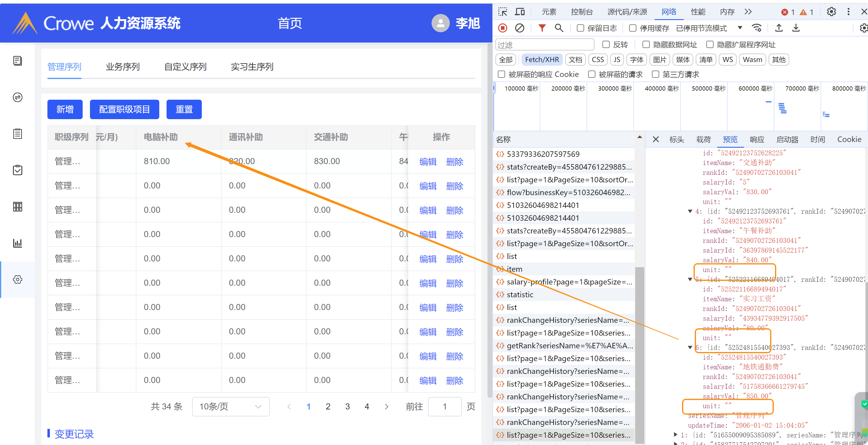The width and height of the screenshot is (868, 445).
Task: Open the settings gear in sidebar
Action: point(18,279)
